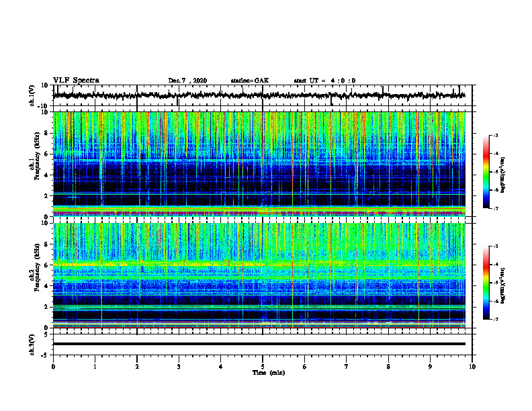Viewport: 532px width, 411px height.
Task: Click the ch.1 spectrogram panel
Action: pos(259,164)
